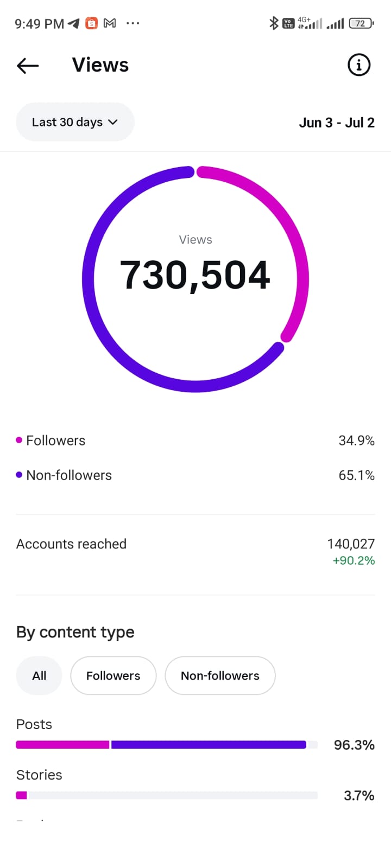Tap the Jun 3 - Jul 2 date range
This screenshot has height=868, width=391.
[337, 123]
